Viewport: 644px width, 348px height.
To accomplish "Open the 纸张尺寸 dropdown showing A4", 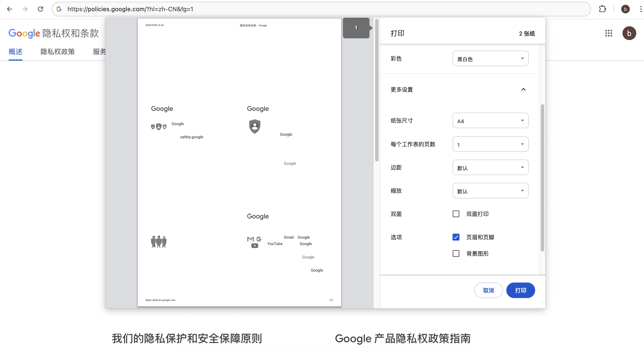I will (x=490, y=121).
